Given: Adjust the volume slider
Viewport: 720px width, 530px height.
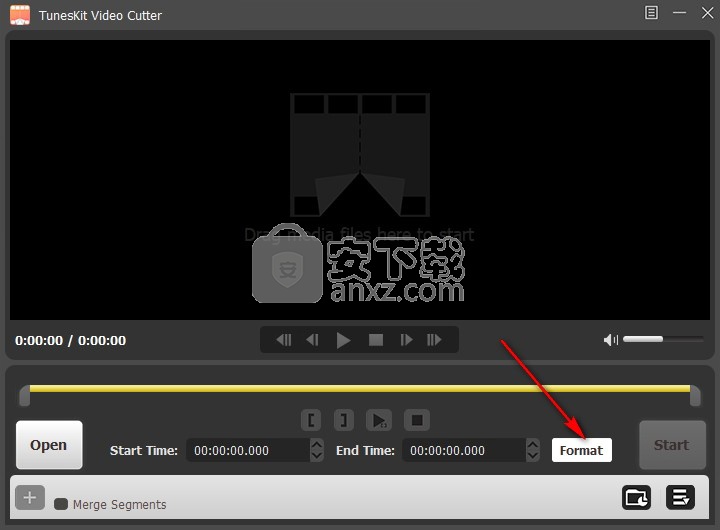Looking at the screenshot, I should tap(663, 339).
